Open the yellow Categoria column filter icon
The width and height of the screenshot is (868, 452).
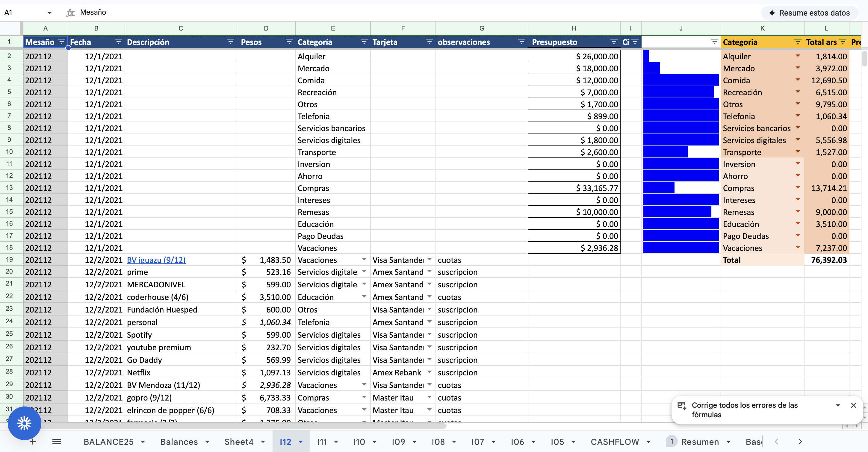(798, 42)
